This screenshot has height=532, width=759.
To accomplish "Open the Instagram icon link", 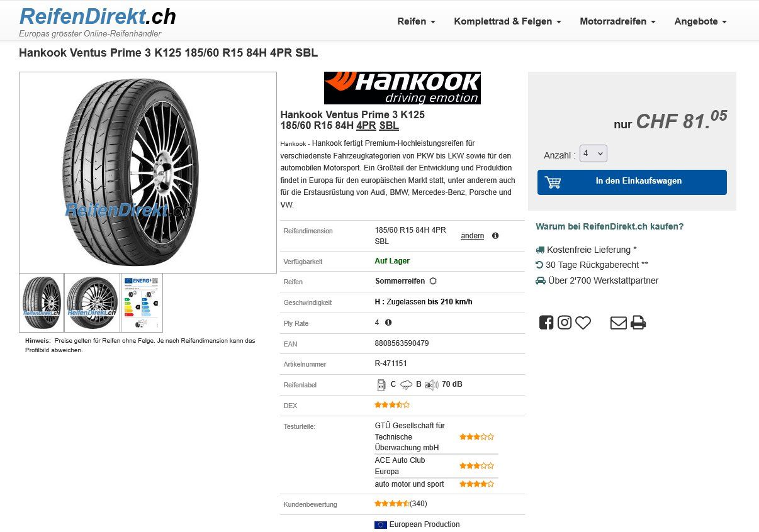I will click(565, 323).
